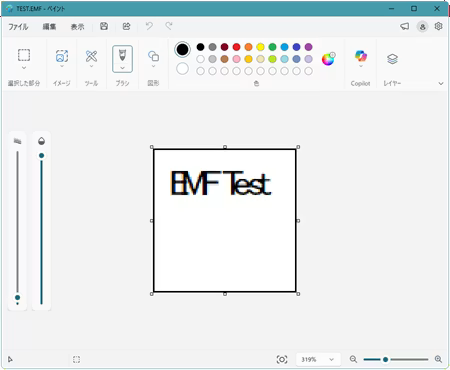Image resolution: width=450 pixels, height=370 pixels.
Task: Pick the lavender palette swatch
Action: (x=308, y=59)
